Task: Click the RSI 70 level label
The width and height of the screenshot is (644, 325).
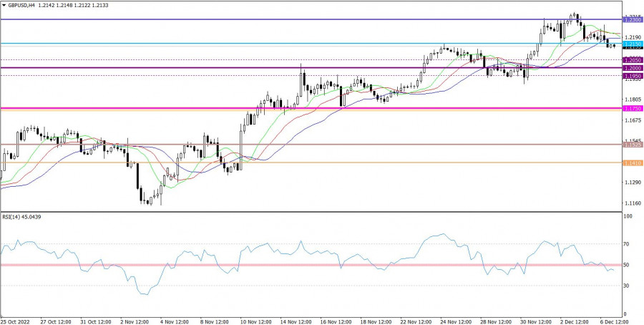Action: pos(628,244)
